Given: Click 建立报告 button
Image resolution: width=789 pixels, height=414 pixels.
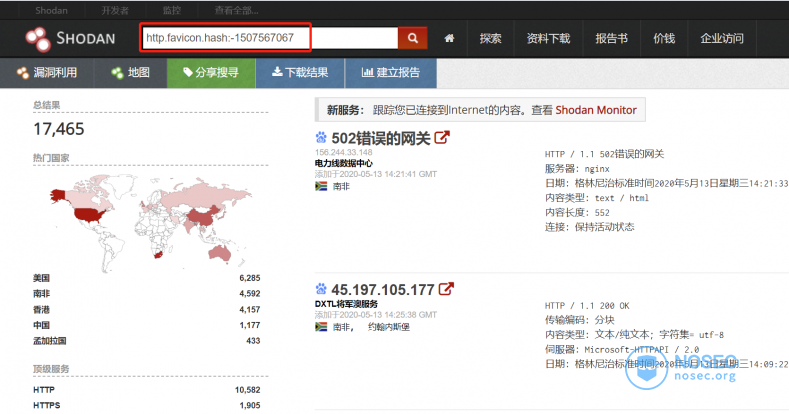Looking at the screenshot, I should coord(391,73).
